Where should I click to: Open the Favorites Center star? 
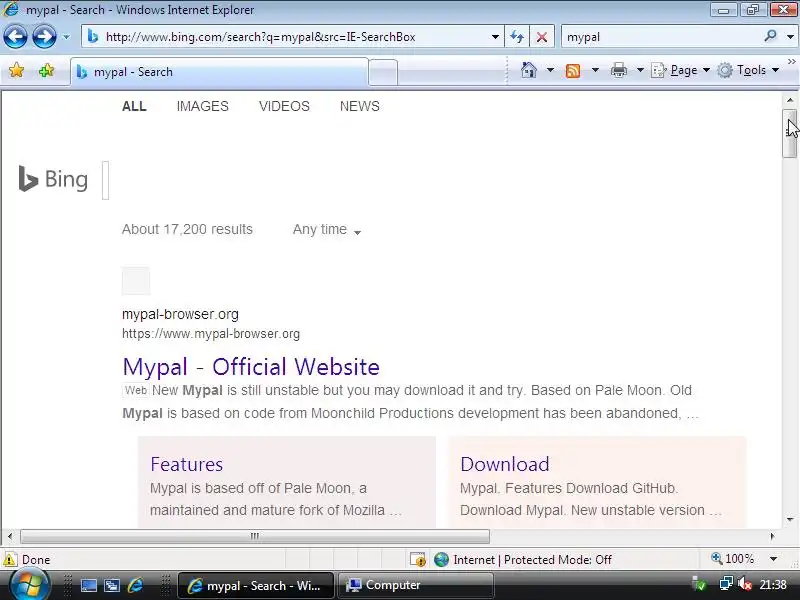click(16, 70)
